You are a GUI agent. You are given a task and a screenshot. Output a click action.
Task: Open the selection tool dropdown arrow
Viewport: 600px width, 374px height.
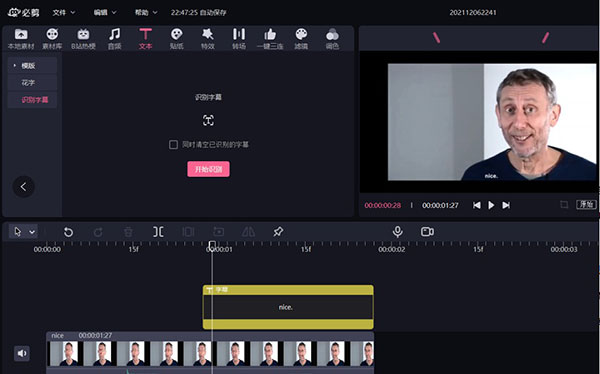pyautogui.click(x=32, y=232)
